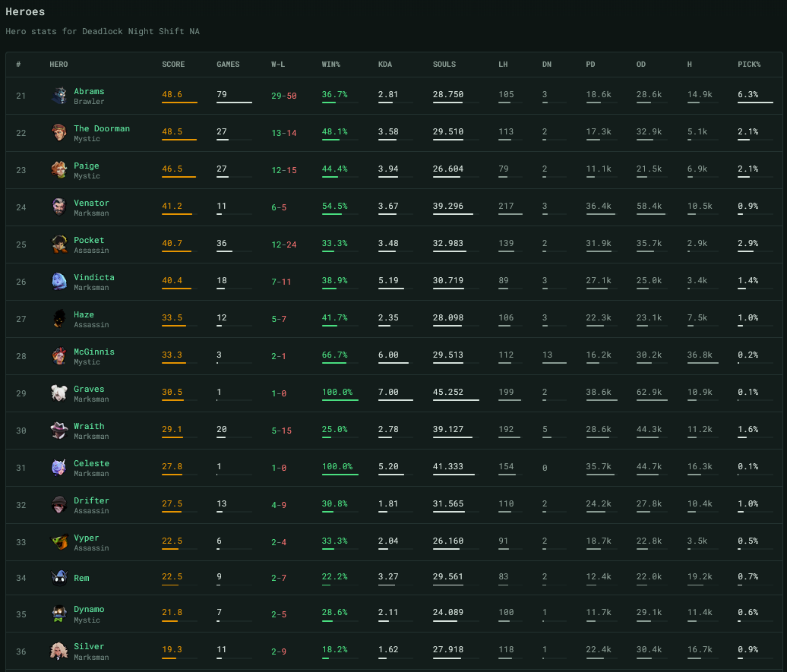Click the Heroes section heading
Viewport: 787px width, 672px height.
click(x=25, y=11)
